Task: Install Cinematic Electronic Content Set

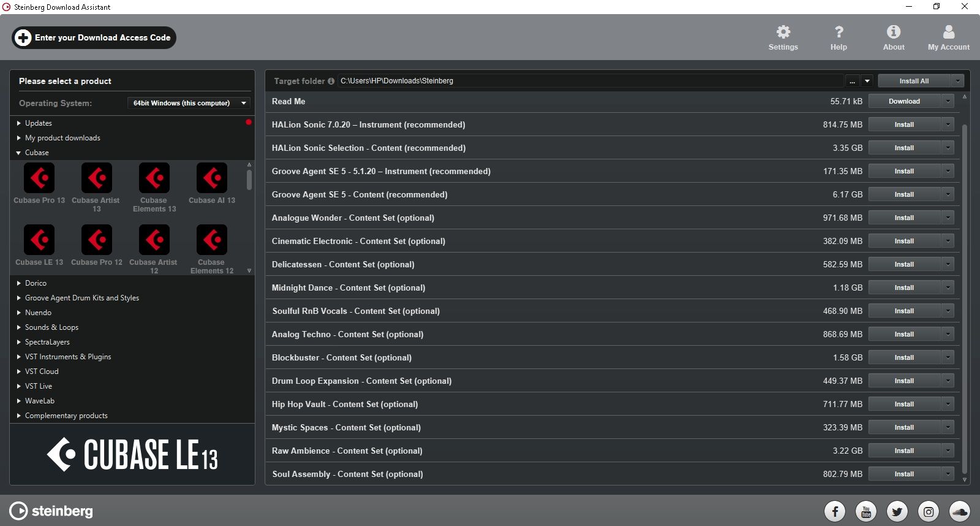Action: 904,241
